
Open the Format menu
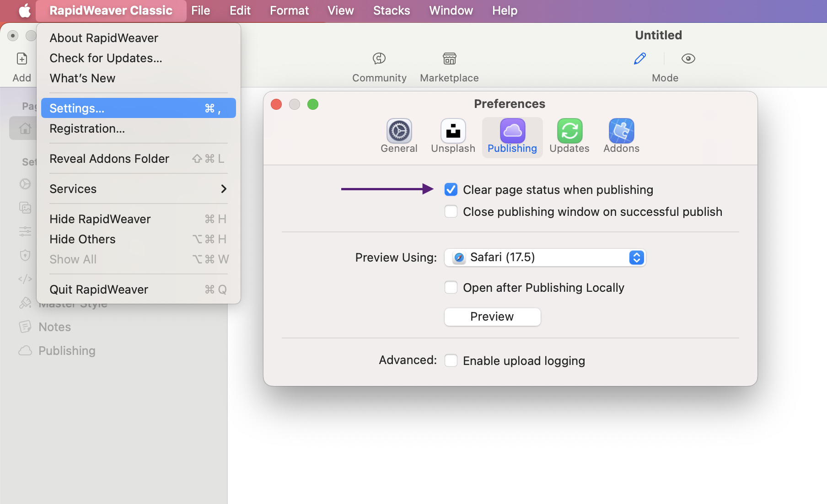pyautogui.click(x=289, y=11)
